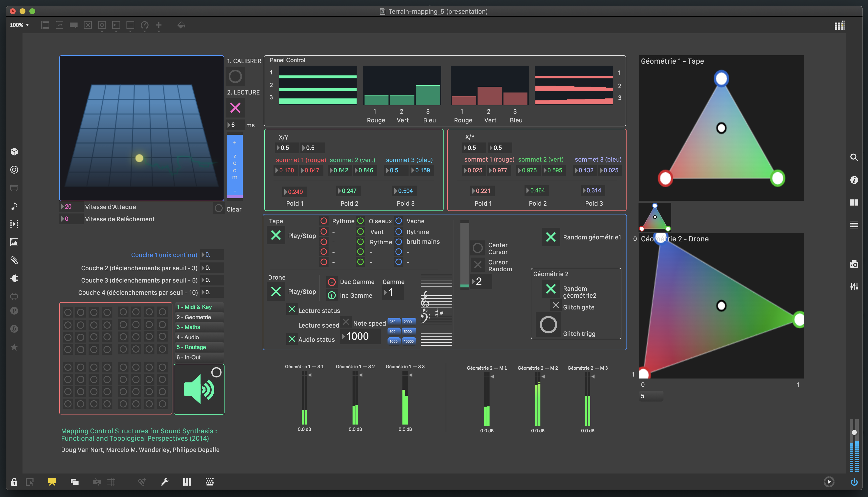
Task: Click the magnifier search icon
Action: [x=854, y=157]
